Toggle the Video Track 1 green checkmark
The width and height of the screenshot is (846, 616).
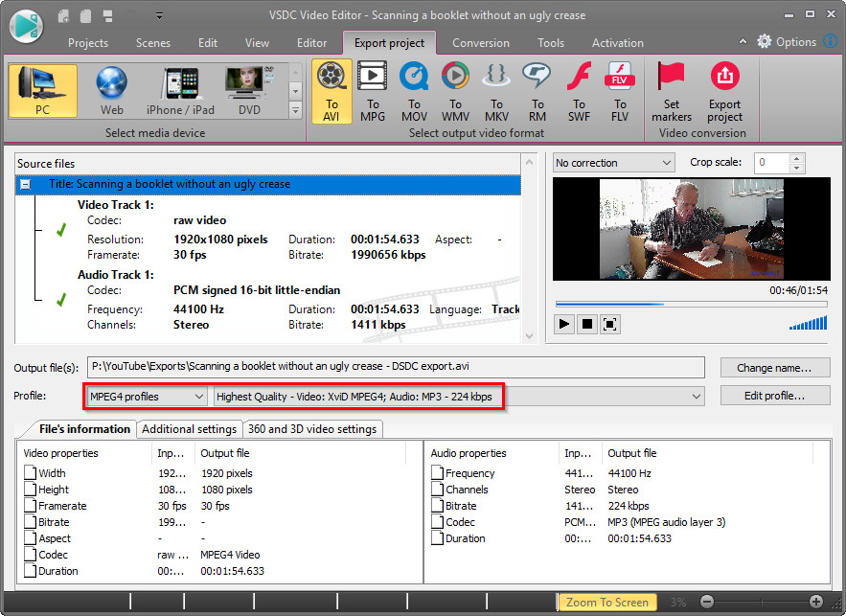tap(60, 230)
